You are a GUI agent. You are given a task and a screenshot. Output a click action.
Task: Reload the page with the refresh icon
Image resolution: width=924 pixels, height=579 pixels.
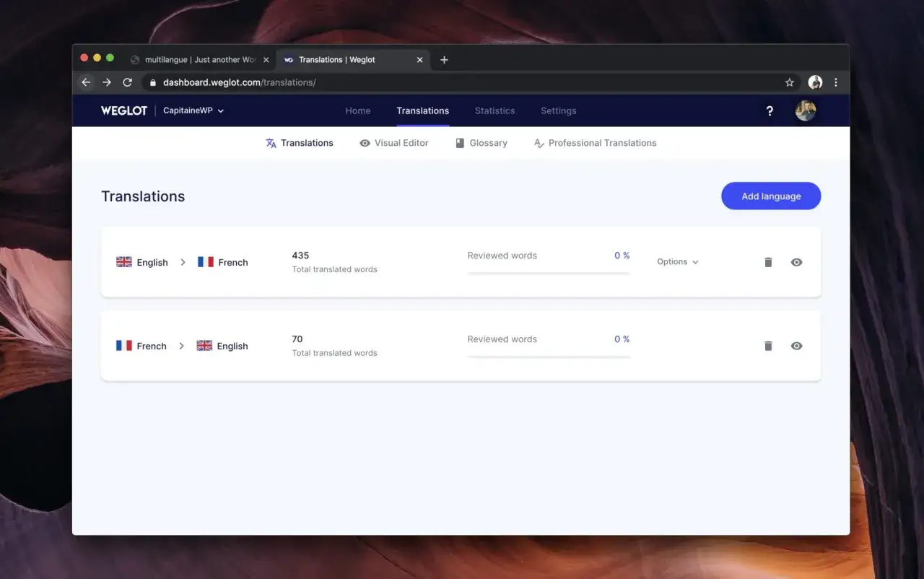[x=128, y=82]
